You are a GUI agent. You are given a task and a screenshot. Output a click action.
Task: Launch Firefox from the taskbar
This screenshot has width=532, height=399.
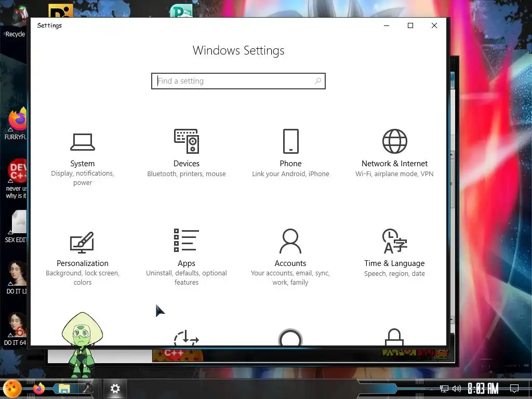(39, 389)
